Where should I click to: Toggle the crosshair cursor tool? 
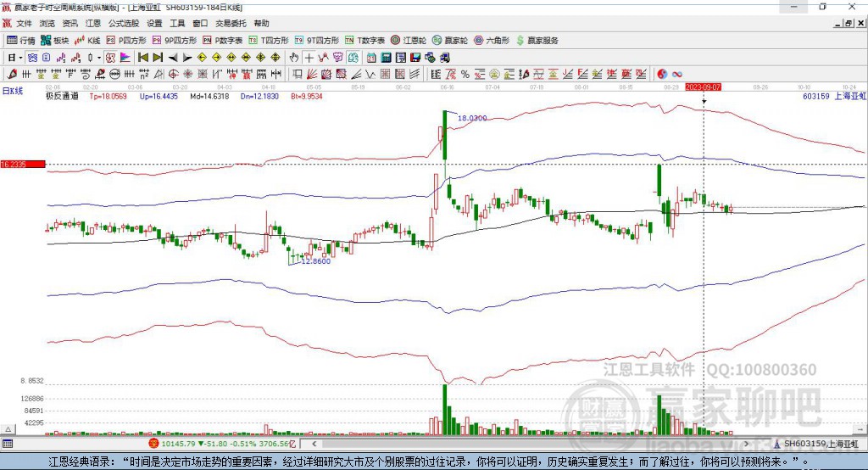[x=309, y=58]
